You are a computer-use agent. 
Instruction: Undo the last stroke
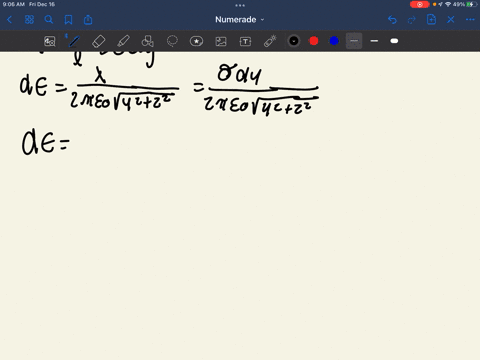[x=392, y=20]
